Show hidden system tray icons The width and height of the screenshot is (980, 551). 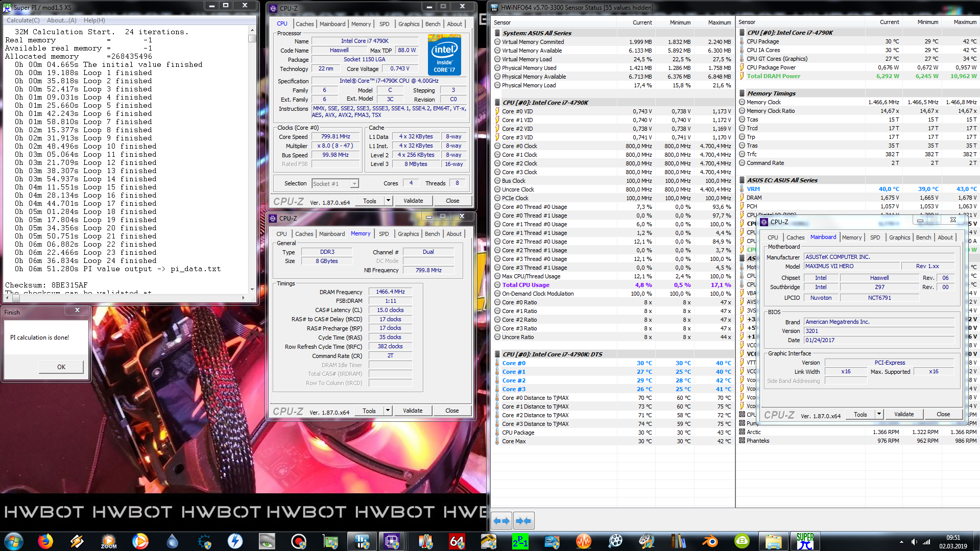pos(901,542)
